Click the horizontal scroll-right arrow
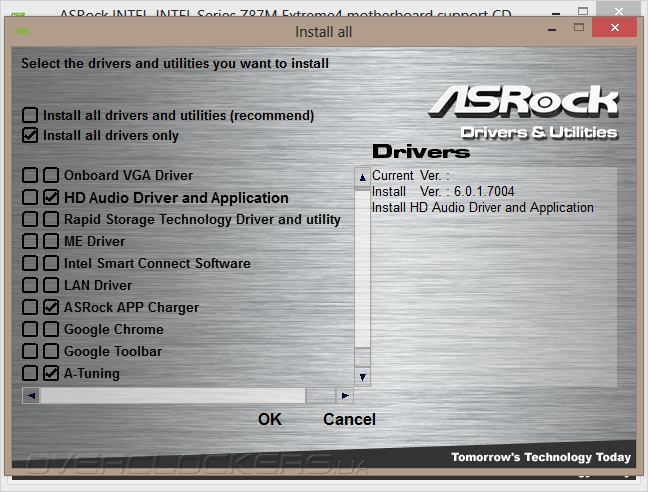648x492 pixels. [345, 396]
